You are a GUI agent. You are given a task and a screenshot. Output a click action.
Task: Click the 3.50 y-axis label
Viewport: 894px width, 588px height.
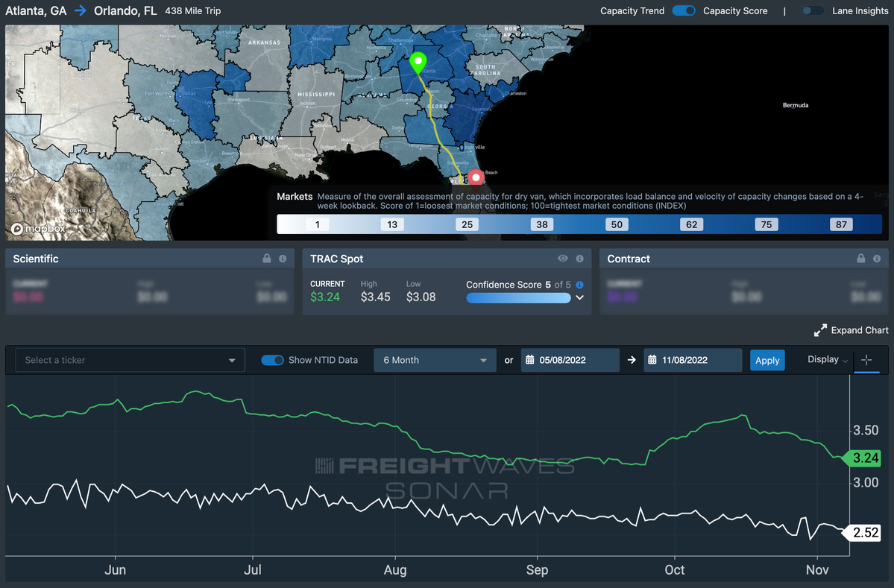pyautogui.click(x=866, y=430)
